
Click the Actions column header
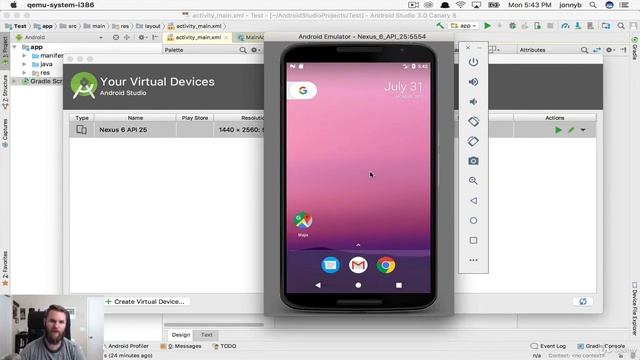tap(554, 118)
